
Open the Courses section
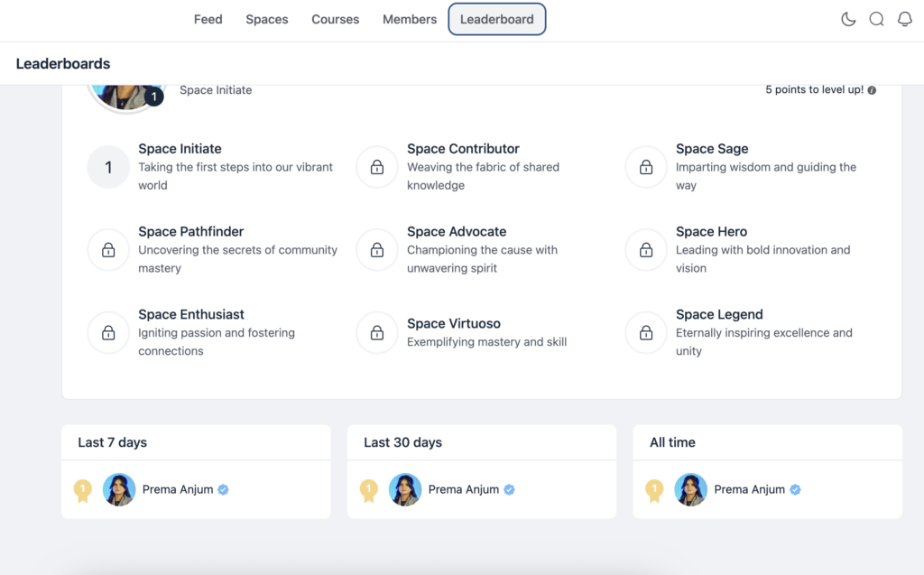(335, 19)
